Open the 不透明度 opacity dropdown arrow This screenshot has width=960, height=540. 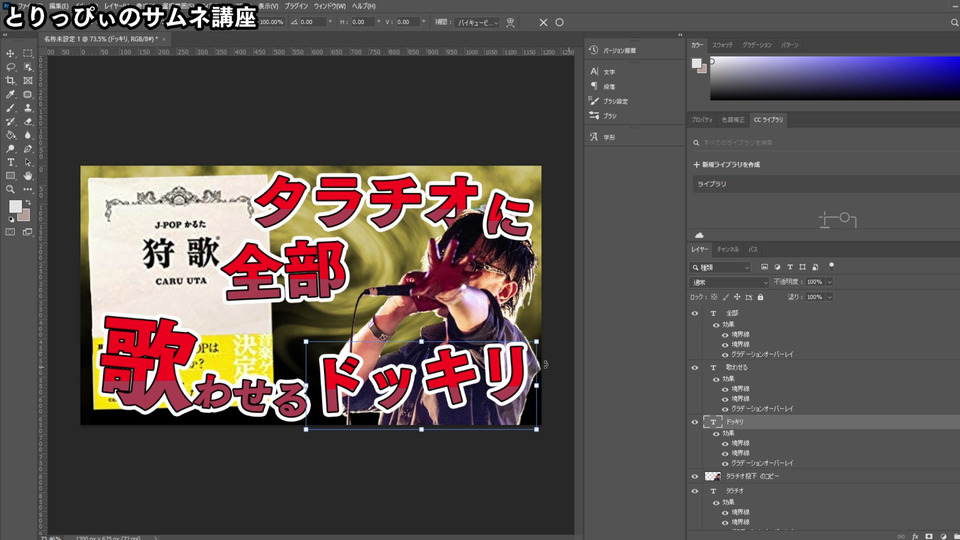pyautogui.click(x=830, y=282)
